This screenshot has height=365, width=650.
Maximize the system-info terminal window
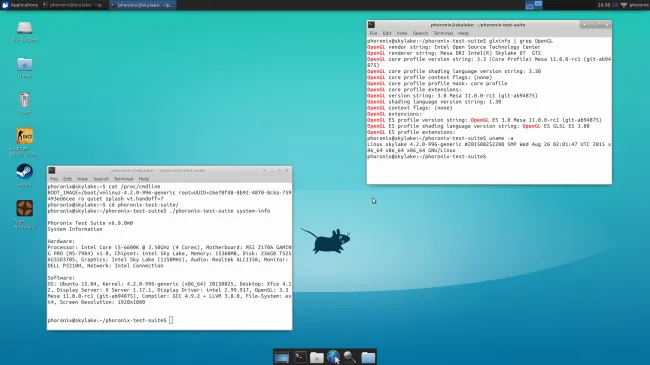[280, 170]
